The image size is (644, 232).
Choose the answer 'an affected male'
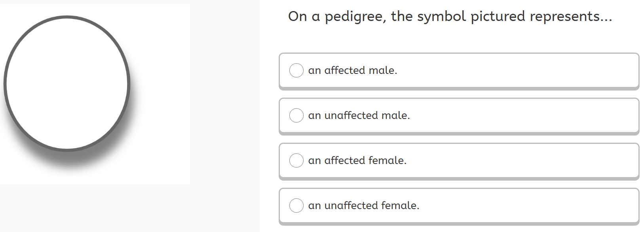click(x=353, y=70)
